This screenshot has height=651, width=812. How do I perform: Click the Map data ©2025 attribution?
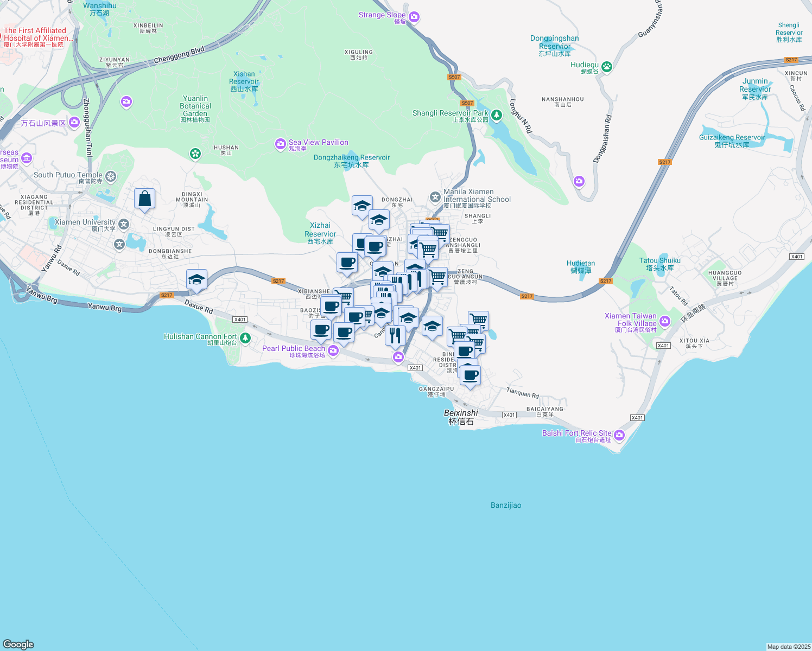click(x=789, y=647)
